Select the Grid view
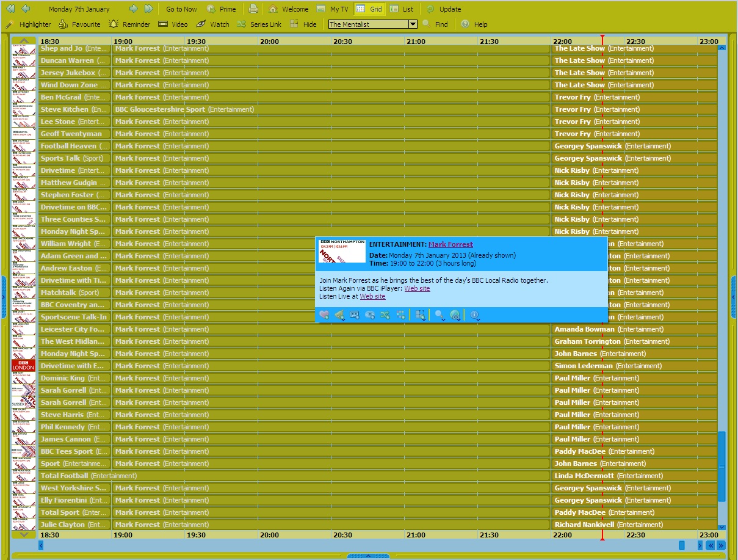Screen dimensions: 738x560 point(369,9)
